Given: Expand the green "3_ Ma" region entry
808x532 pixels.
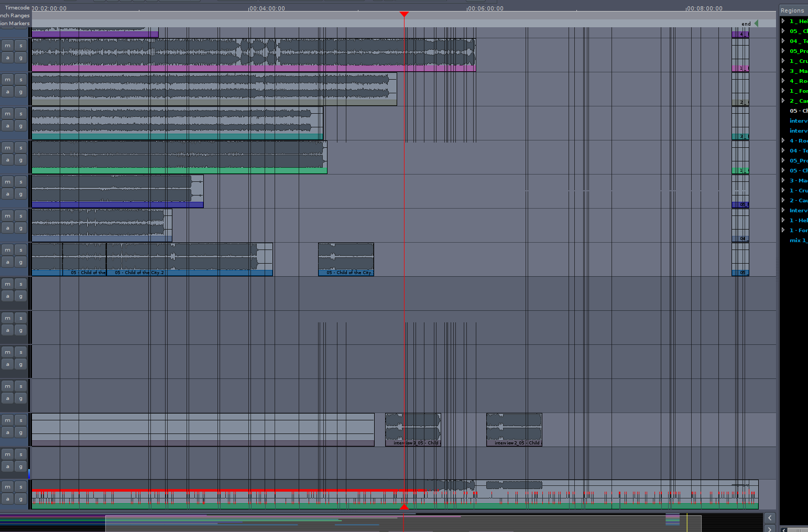Looking at the screenshot, I should pyautogui.click(x=783, y=71).
